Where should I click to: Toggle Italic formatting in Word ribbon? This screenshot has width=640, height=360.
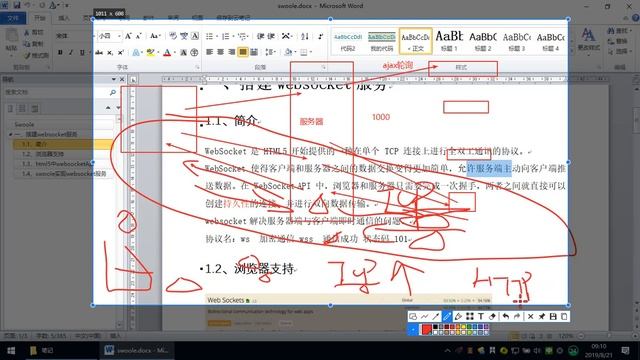[71, 52]
